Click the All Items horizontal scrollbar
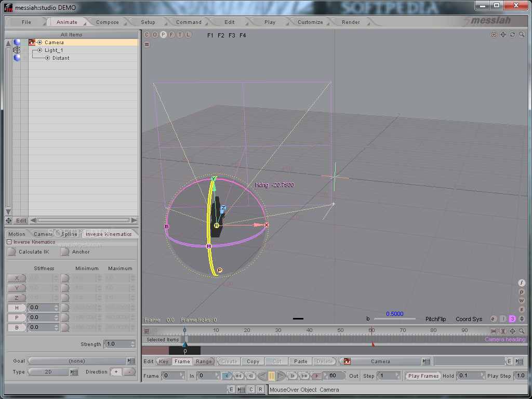Image resolution: width=532 pixels, height=399 pixels. click(83, 220)
